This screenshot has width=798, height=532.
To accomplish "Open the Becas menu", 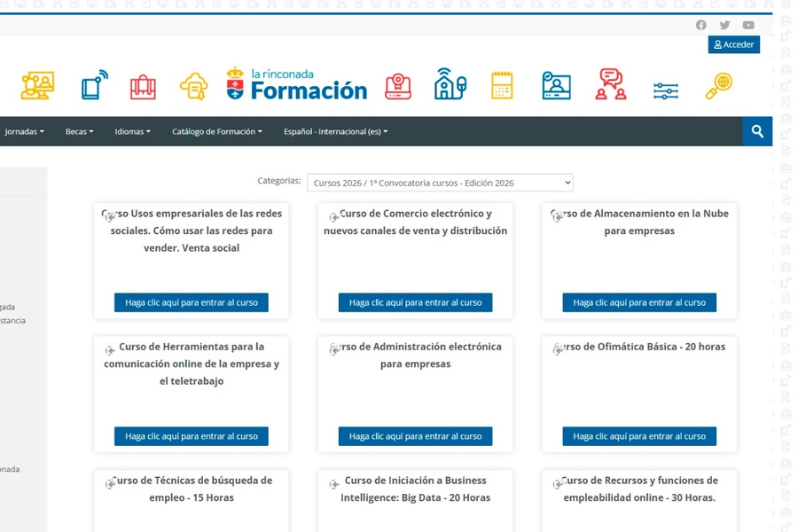I will (x=78, y=130).
